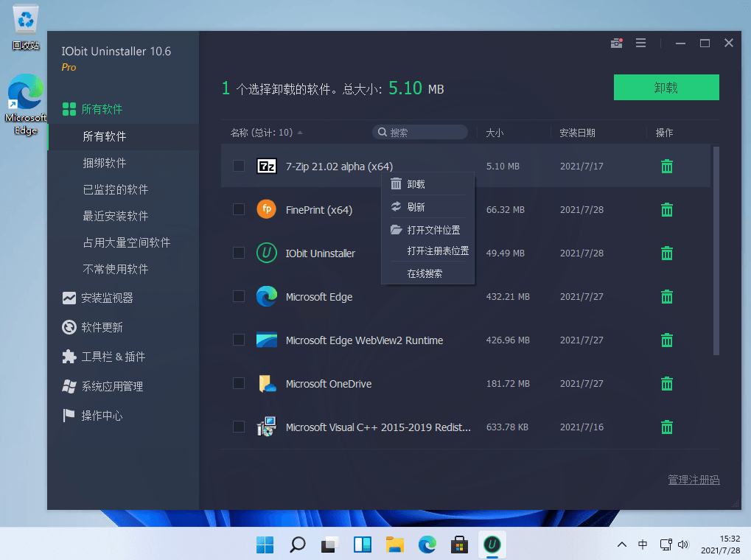Open Widgets from taskbar

(x=362, y=545)
